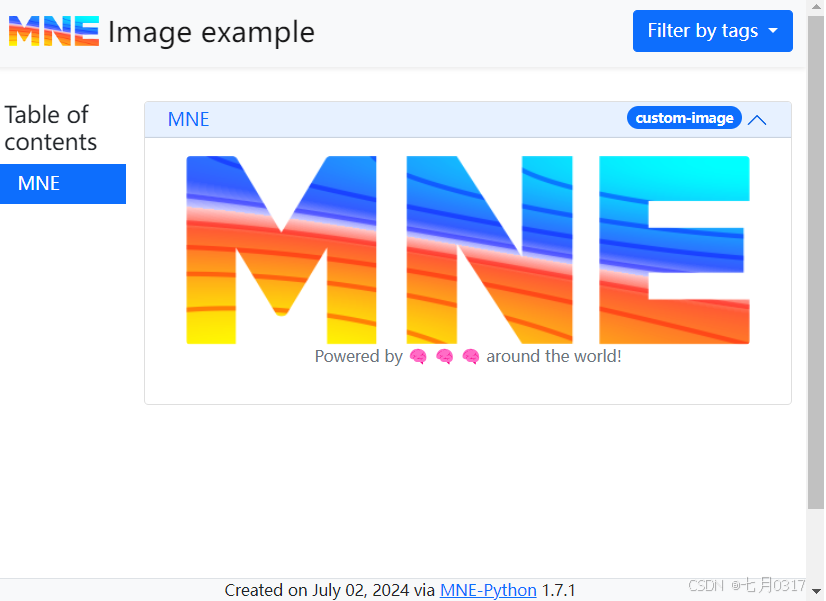Click the custom-image tag badge
Image resolution: width=826 pixels, height=601 pixels.
point(684,117)
